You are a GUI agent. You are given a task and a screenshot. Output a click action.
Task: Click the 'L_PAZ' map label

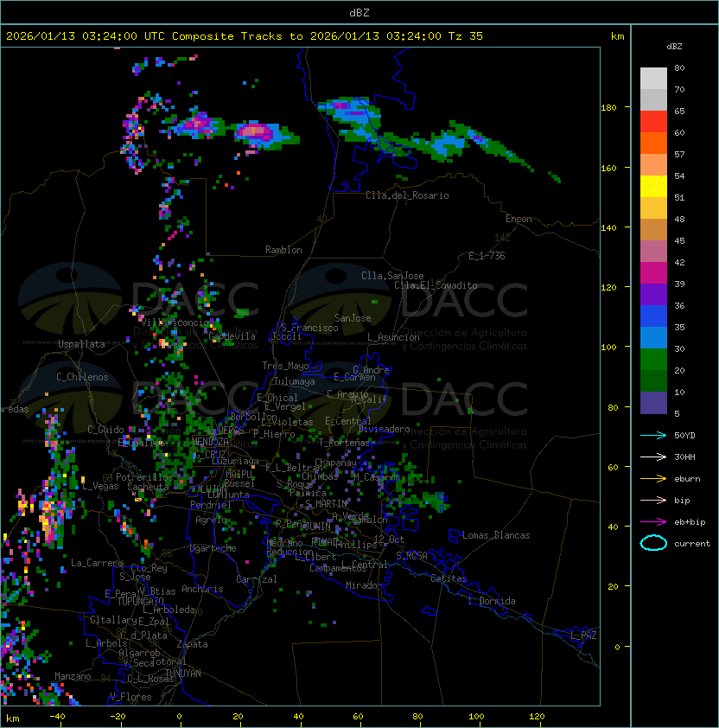[x=583, y=635]
